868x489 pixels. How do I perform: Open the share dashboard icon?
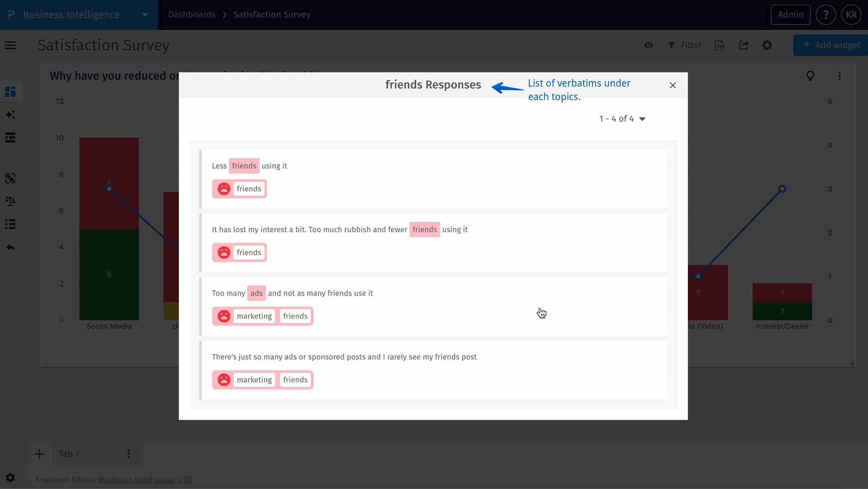pyautogui.click(x=744, y=45)
